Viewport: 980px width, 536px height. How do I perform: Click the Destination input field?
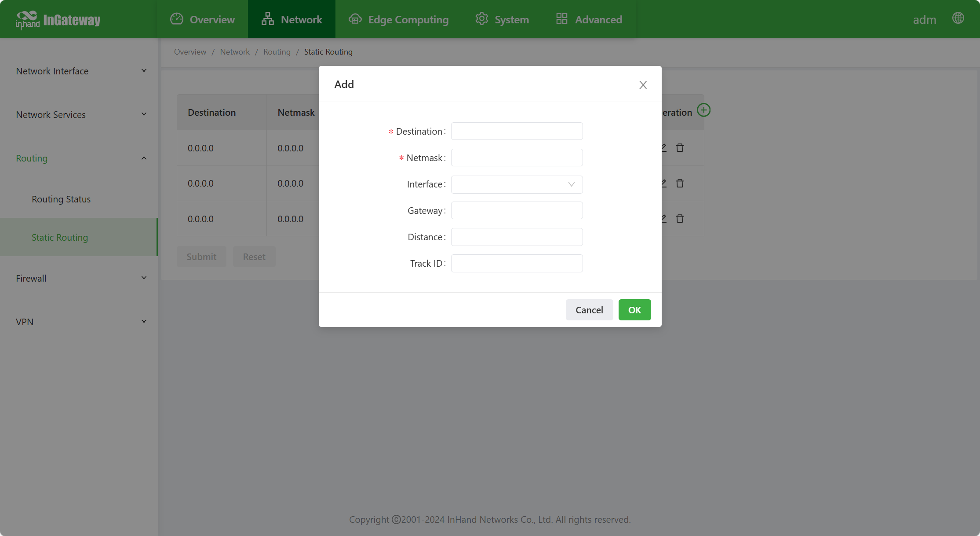click(517, 131)
